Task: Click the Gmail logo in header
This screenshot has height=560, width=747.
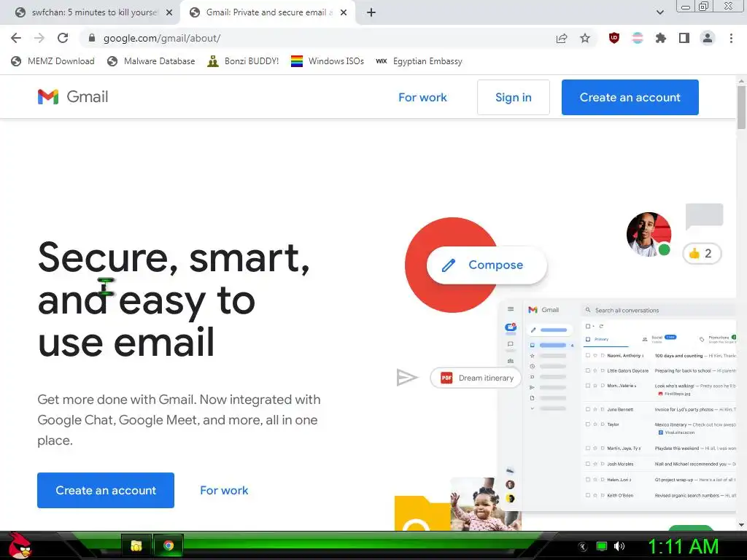Action: tap(73, 97)
